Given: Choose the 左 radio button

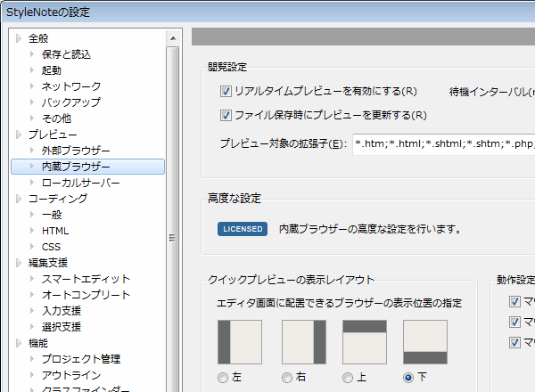Looking at the screenshot, I should [x=223, y=378].
